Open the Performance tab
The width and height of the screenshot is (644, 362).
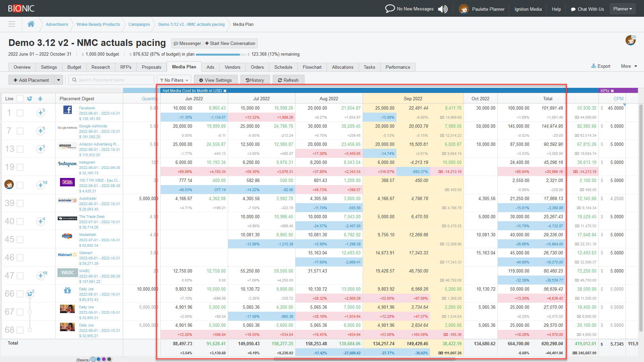pos(398,67)
